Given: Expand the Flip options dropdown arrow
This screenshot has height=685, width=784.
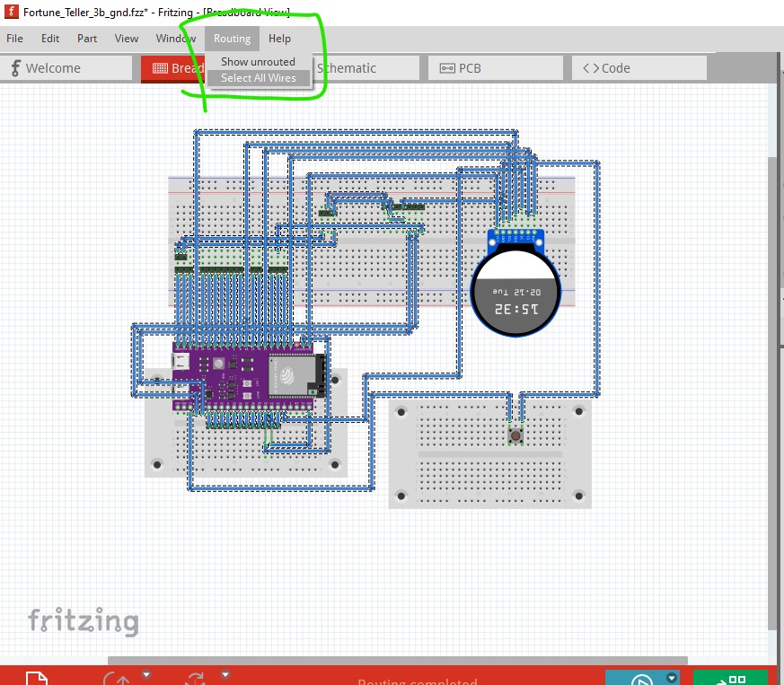Looking at the screenshot, I should [x=225, y=674].
